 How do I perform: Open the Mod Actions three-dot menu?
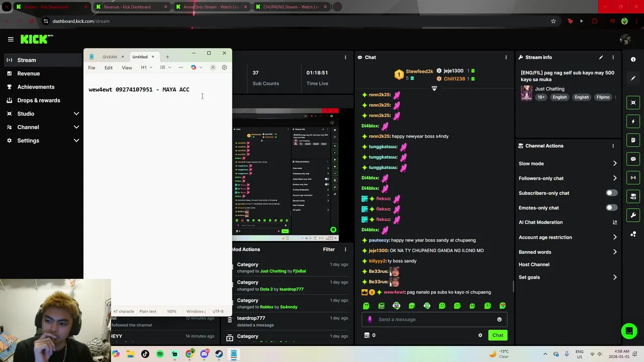(x=345, y=249)
